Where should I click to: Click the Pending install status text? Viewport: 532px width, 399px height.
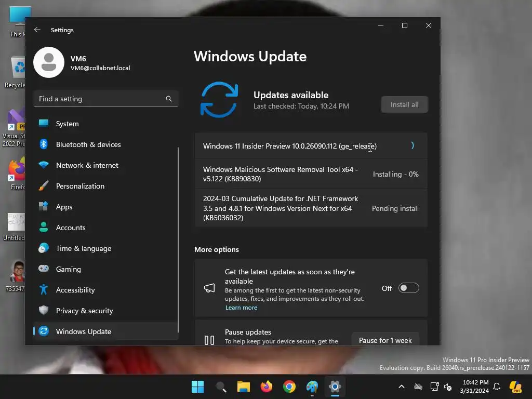coord(395,208)
